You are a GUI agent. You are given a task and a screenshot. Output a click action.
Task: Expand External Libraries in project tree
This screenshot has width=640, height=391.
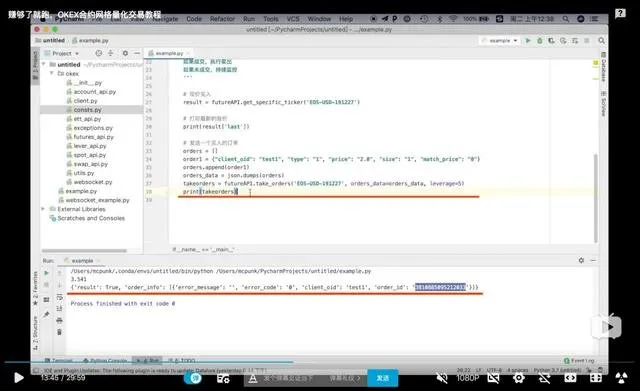(43, 209)
